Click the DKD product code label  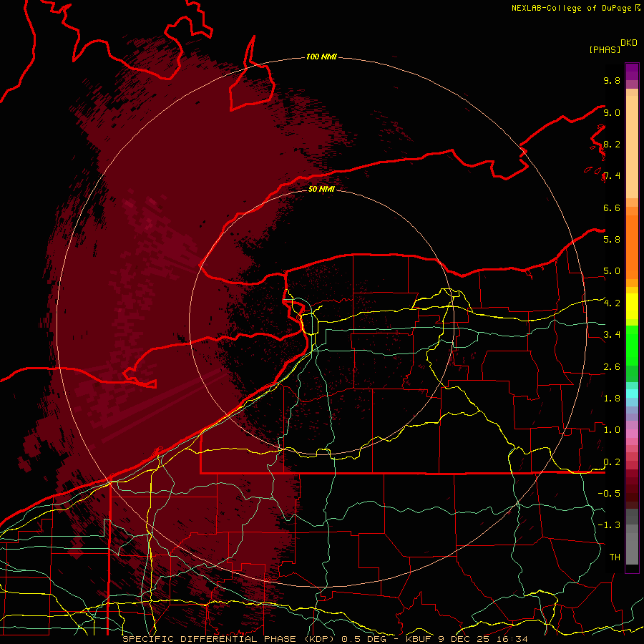click(629, 43)
